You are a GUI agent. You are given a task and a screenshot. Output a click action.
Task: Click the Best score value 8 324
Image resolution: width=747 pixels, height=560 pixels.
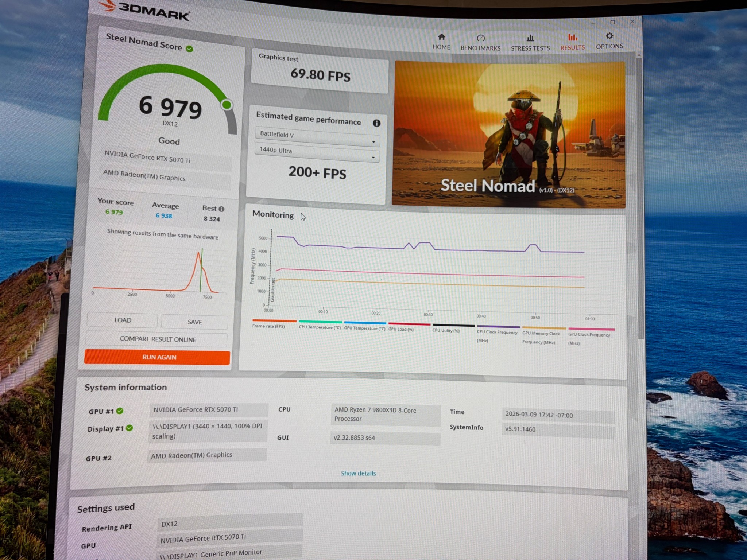click(212, 219)
